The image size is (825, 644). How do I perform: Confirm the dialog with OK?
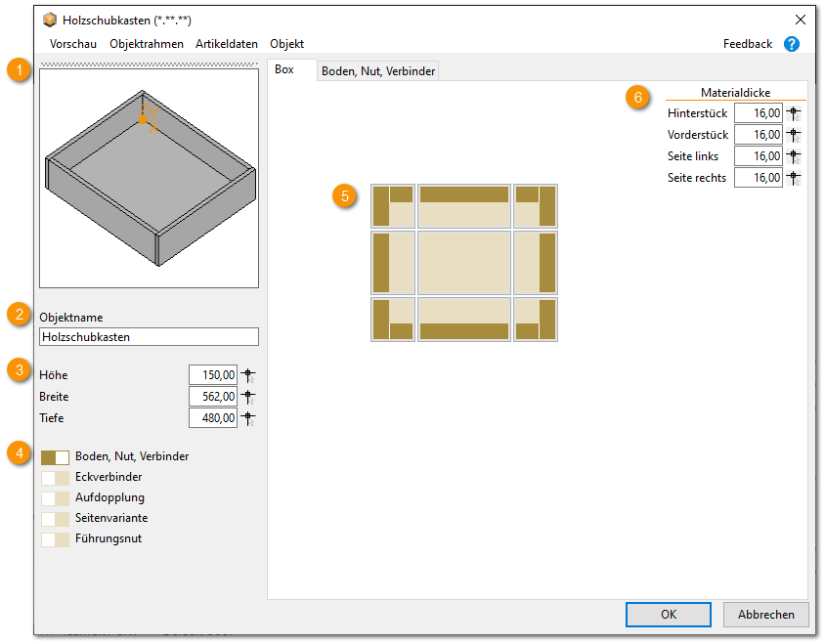pyautogui.click(x=669, y=615)
